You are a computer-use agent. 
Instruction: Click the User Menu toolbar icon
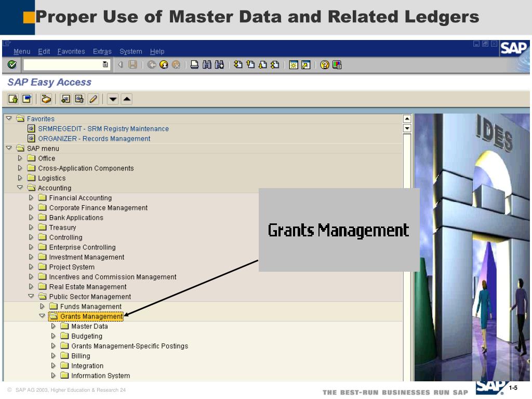pos(13,99)
